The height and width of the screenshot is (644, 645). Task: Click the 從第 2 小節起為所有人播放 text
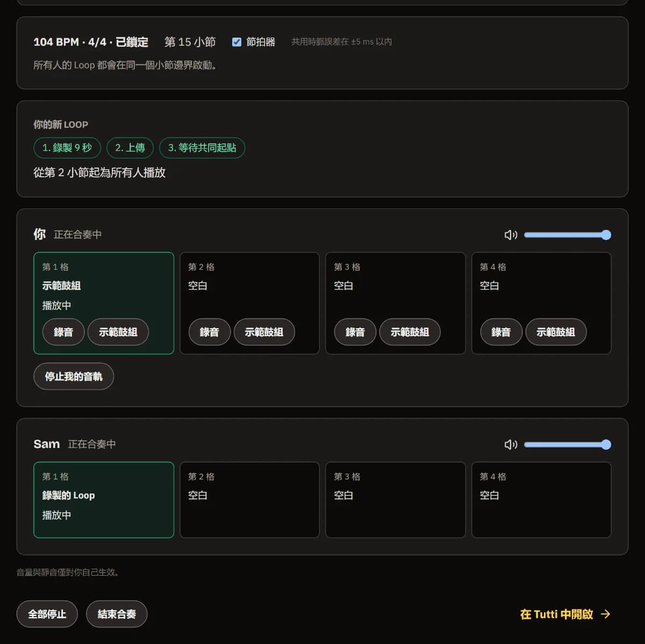(x=99, y=172)
